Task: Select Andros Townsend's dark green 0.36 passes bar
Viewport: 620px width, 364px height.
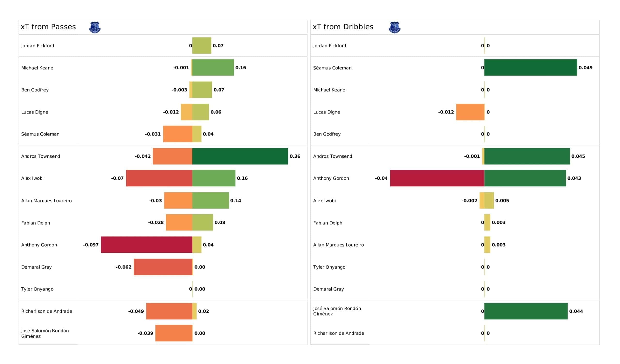Action: tap(240, 156)
